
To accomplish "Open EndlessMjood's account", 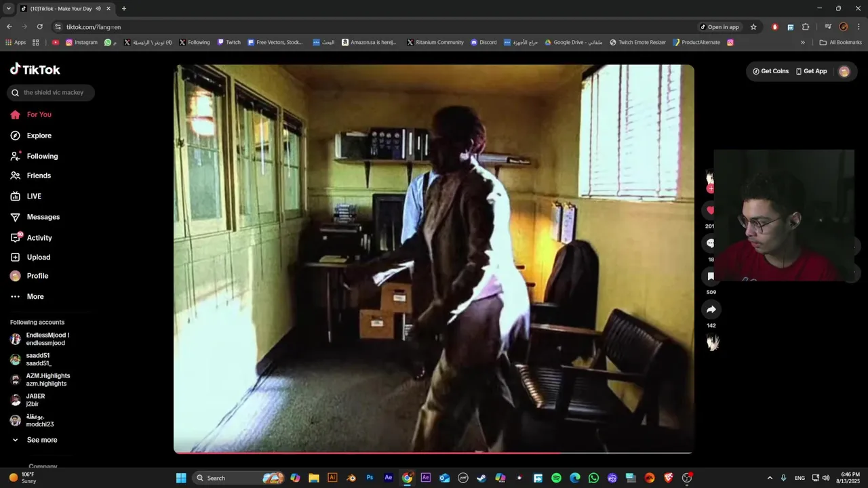I will 39,339.
